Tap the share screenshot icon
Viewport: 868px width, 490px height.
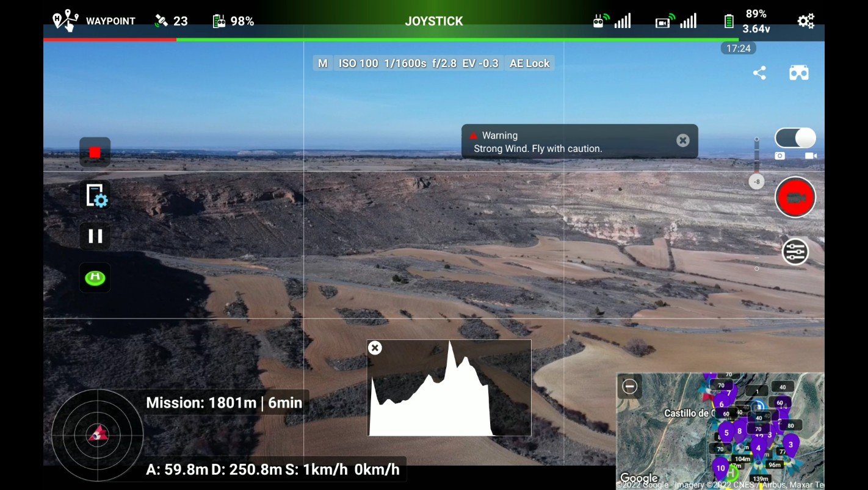tap(759, 73)
